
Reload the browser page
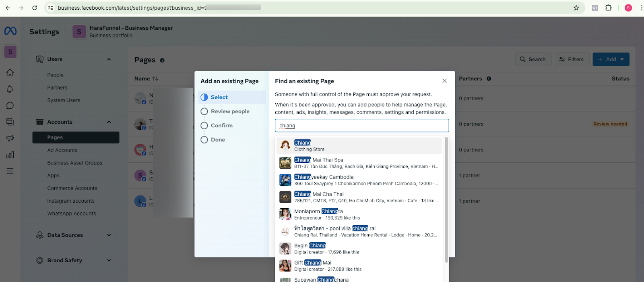click(x=35, y=8)
